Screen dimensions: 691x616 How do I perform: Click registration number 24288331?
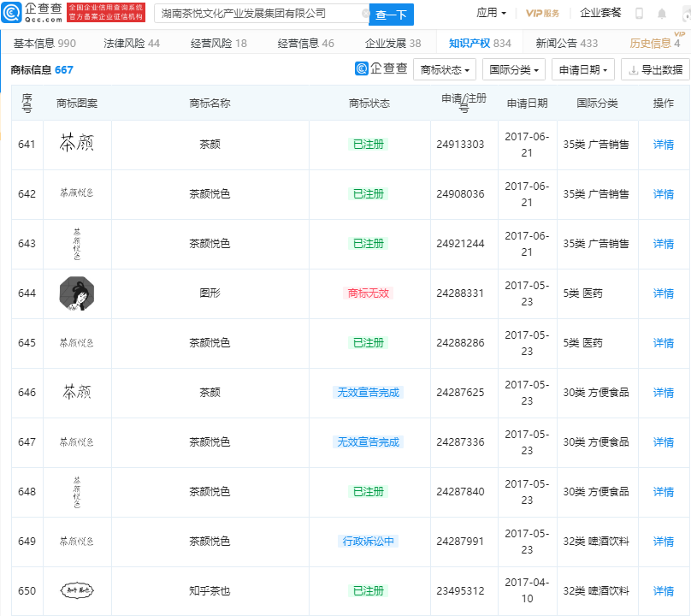pyautogui.click(x=460, y=293)
